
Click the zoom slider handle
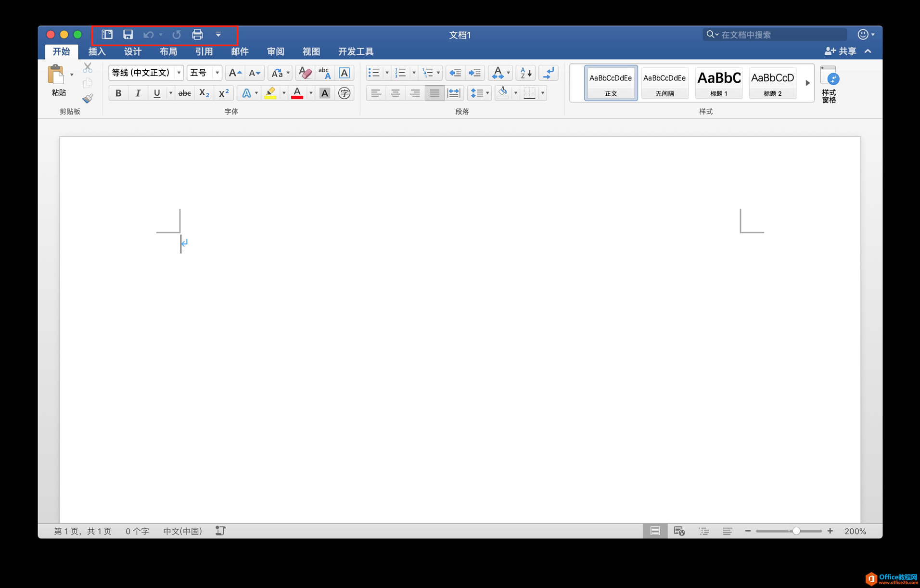click(x=796, y=531)
